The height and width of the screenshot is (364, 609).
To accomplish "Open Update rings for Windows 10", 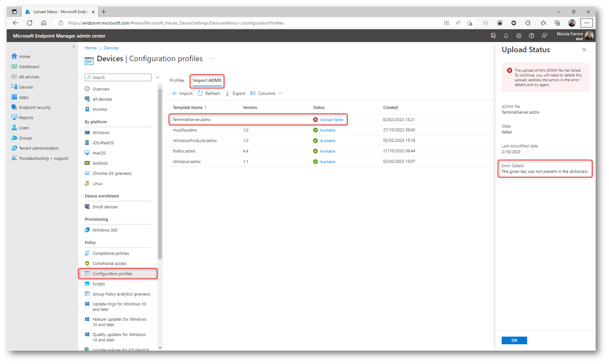I will (119, 306).
